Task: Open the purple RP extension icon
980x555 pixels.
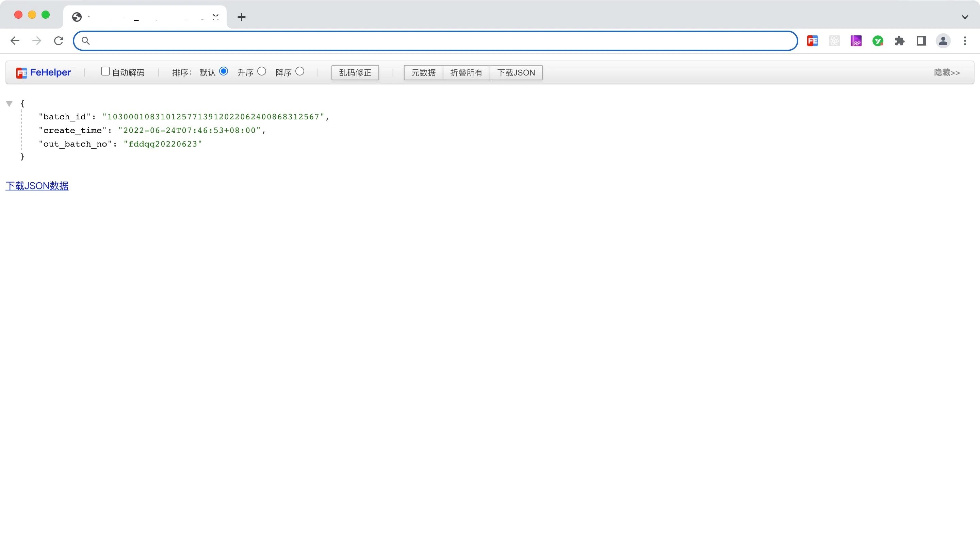Action: point(856,41)
